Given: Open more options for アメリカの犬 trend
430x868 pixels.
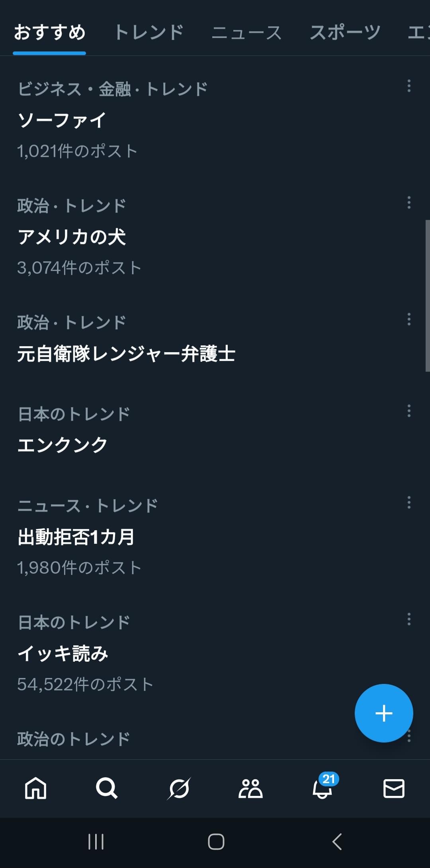Looking at the screenshot, I should [409, 203].
